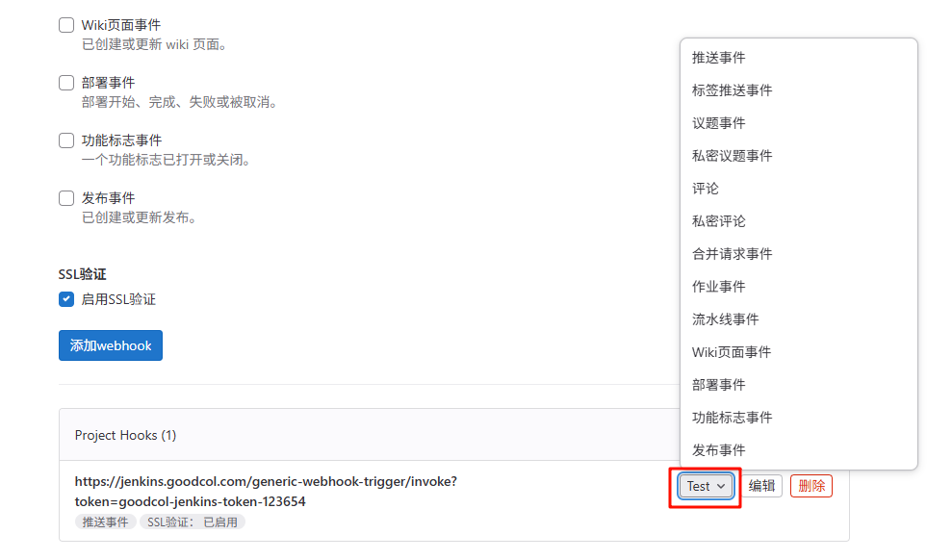Enable the Wiki页面事件 checkbox

(66, 25)
